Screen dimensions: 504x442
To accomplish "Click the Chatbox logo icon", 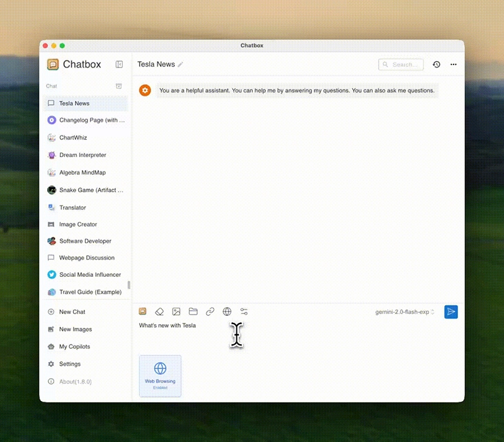I will (x=53, y=64).
